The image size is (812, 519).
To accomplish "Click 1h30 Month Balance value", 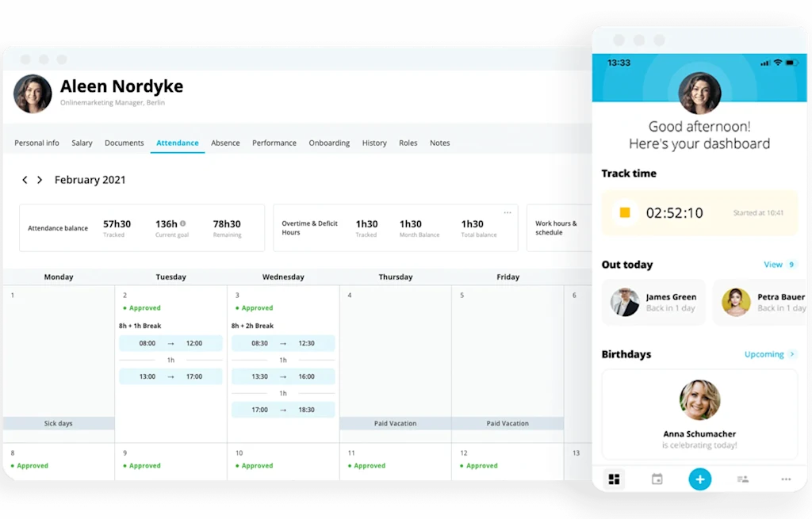I will [x=410, y=224].
